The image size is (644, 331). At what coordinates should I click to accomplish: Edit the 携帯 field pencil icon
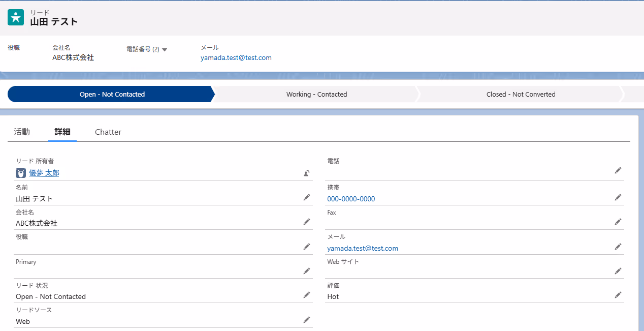(618, 197)
